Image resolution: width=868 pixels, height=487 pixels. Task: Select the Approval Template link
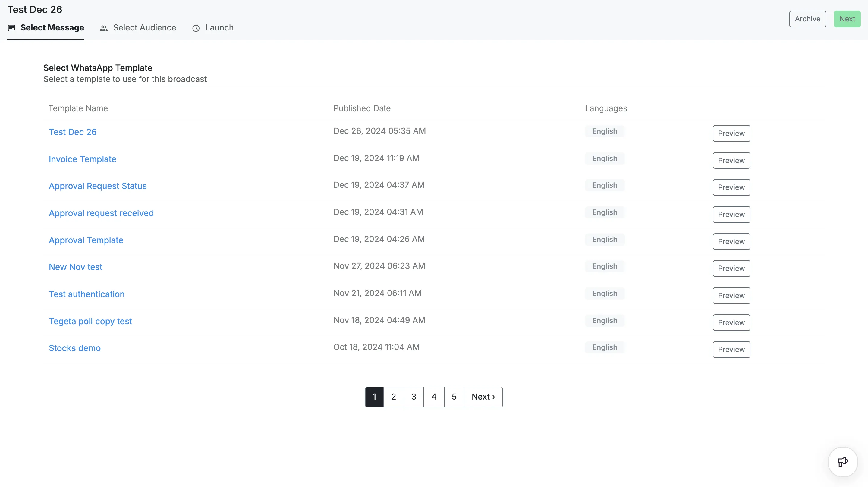[x=86, y=240]
